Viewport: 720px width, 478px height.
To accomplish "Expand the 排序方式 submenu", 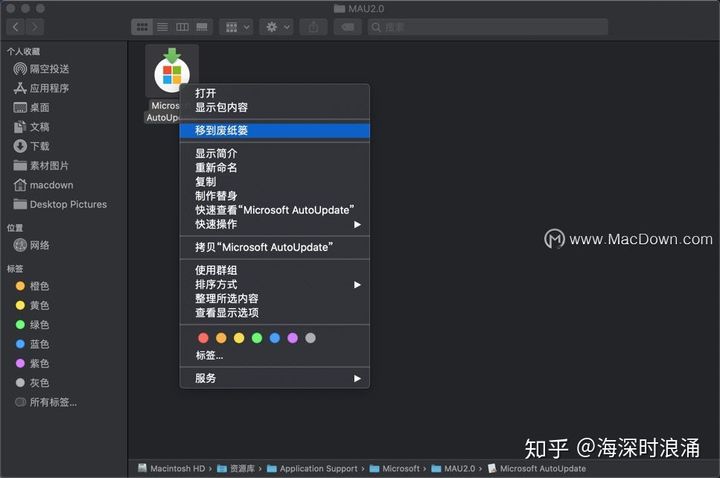I will [x=275, y=285].
